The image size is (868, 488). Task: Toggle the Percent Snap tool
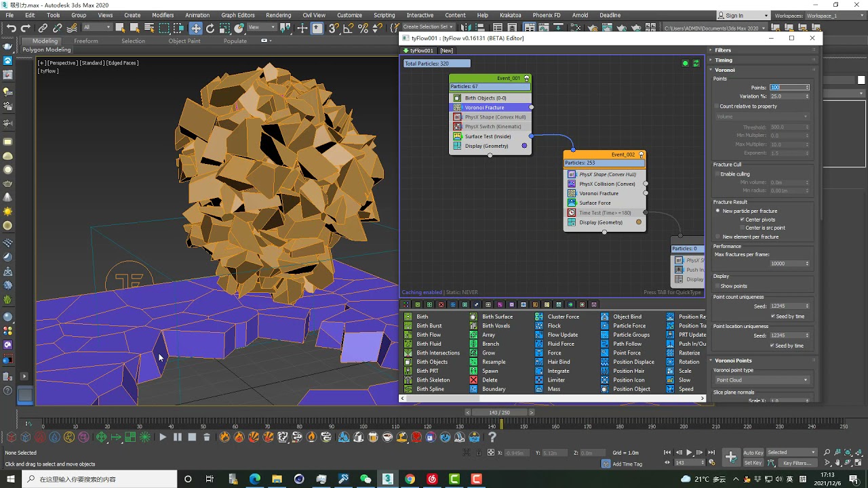coord(363,28)
